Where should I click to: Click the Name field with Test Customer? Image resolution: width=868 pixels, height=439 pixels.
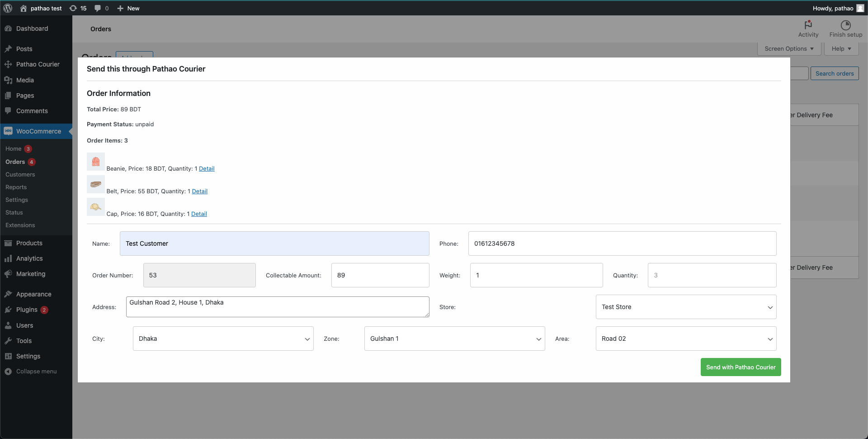274,243
